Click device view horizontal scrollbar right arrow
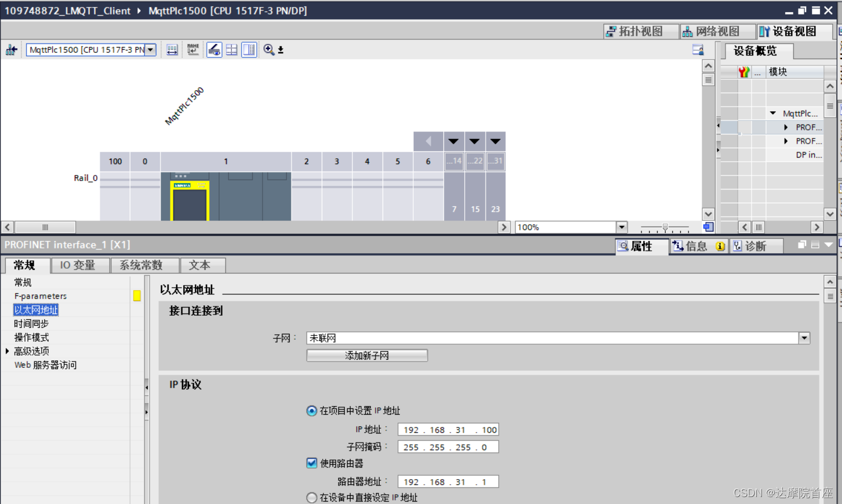Screen dimensions: 842x504 pyautogui.click(x=504, y=227)
